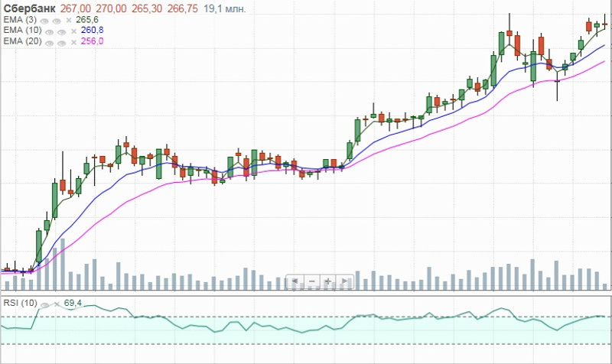Viewport: 612px width, 364px height.
Task: Remove the EMA (3) indicator with its X
Action: click(x=68, y=19)
